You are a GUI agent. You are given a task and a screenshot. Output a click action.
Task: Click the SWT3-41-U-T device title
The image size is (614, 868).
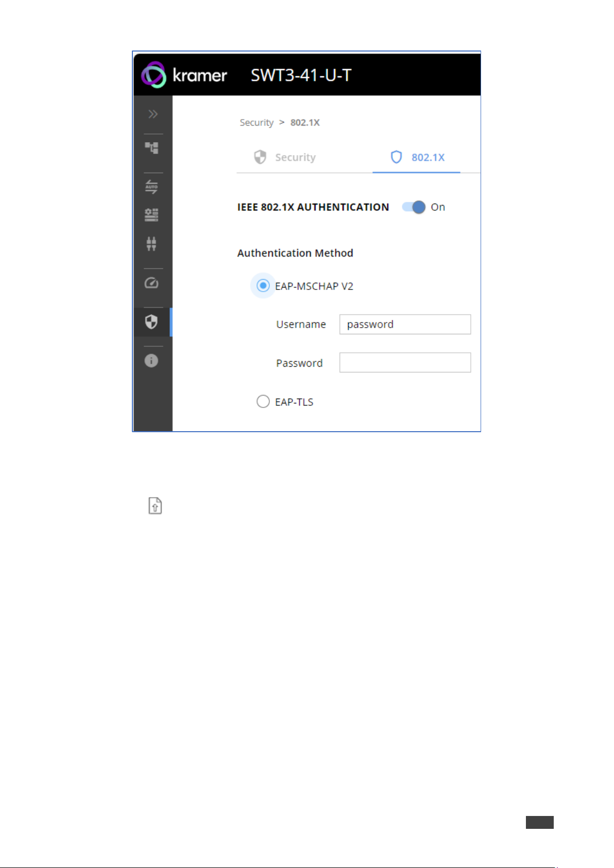click(x=301, y=75)
